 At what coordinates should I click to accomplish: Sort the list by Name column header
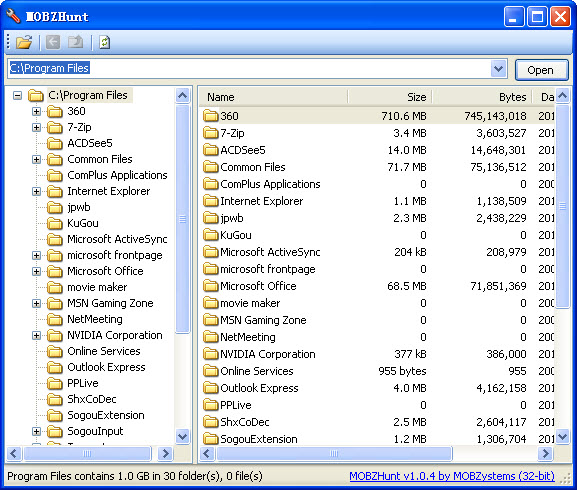273,97
